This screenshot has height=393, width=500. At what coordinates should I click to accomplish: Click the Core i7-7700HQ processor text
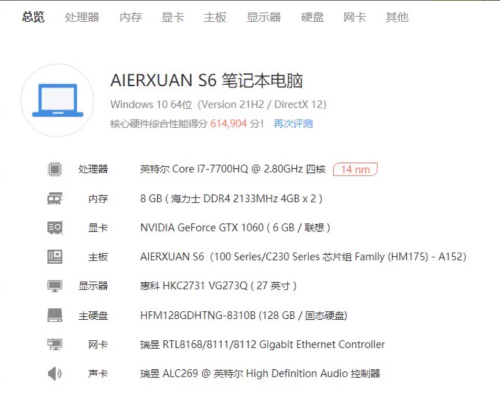[x=233, y=169]
